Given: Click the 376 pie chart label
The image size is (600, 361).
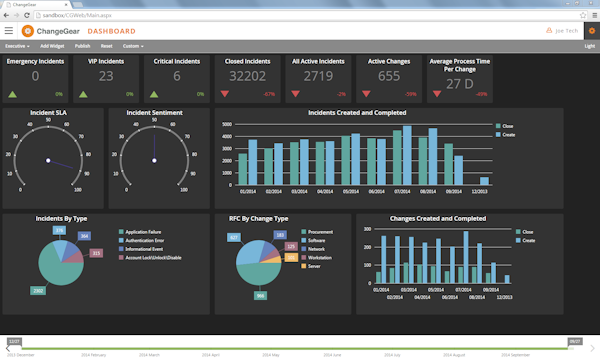Looking at the screenshot, I should [59, 230].
